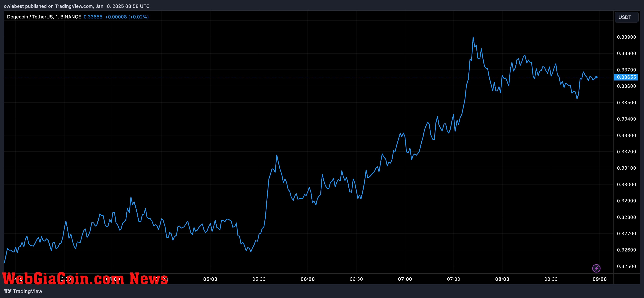Click the +0.00008 (+0.02%) change value
644x298 pixels.
127,17
